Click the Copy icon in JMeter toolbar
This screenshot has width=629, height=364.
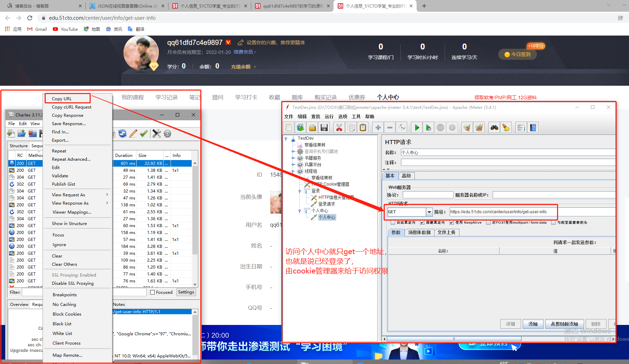pos(351,128)
